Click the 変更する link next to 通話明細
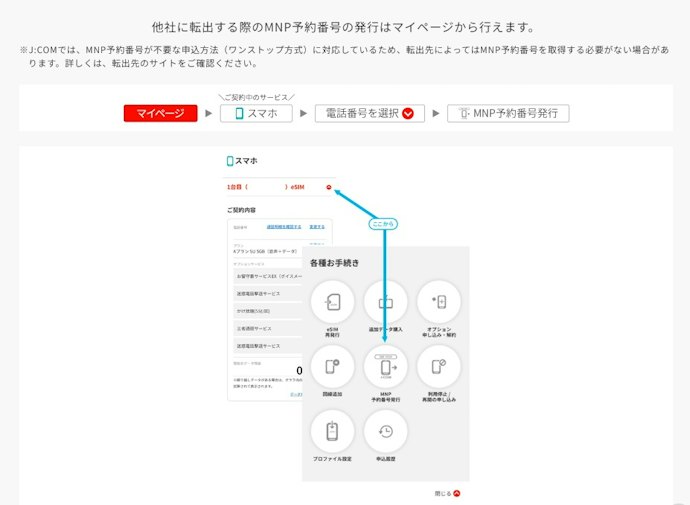Viewport: 690px width, 505px height. point(317,227)
